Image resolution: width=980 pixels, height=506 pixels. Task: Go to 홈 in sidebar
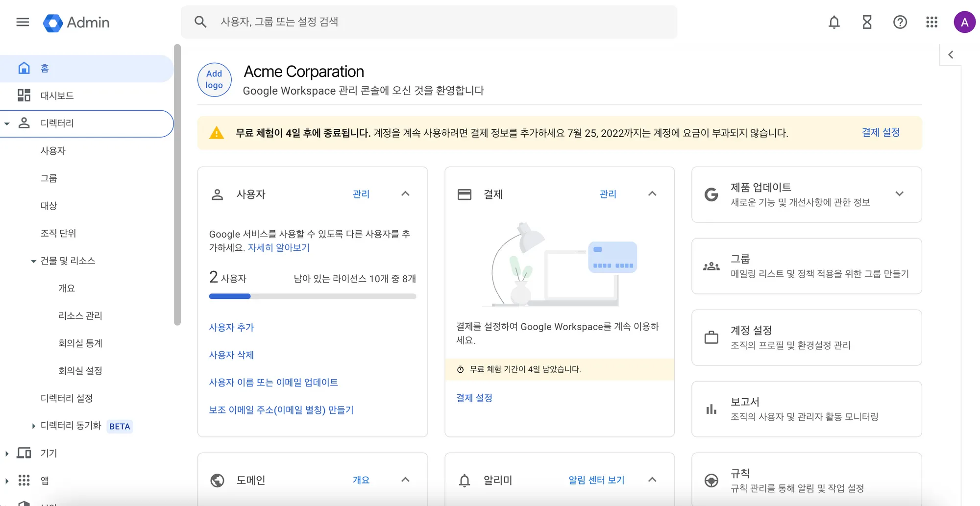(x=87, y=68)
